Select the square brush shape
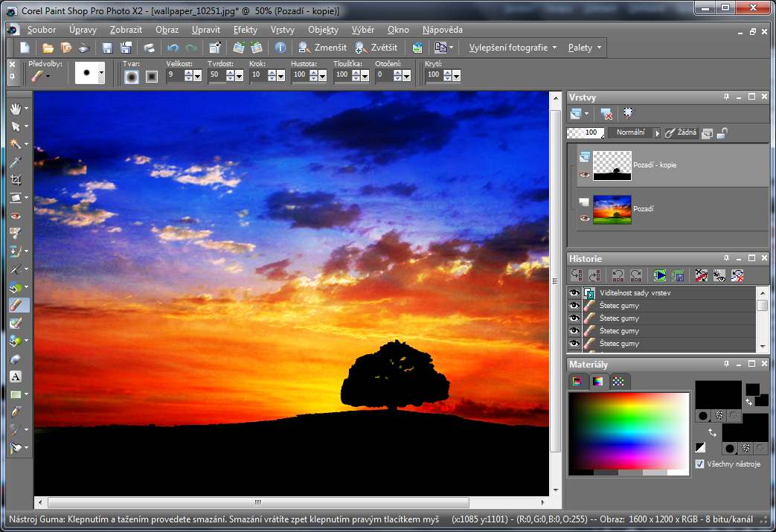Screen dimensions: 776x532 pyautogui.click(x=152, y=76)
